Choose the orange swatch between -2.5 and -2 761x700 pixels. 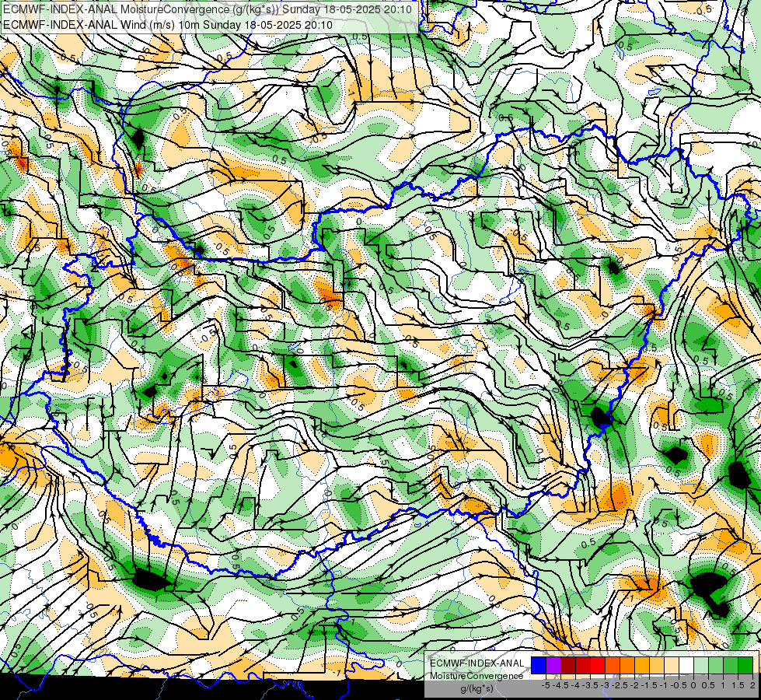pyautogui.click(x=627, y=666)
